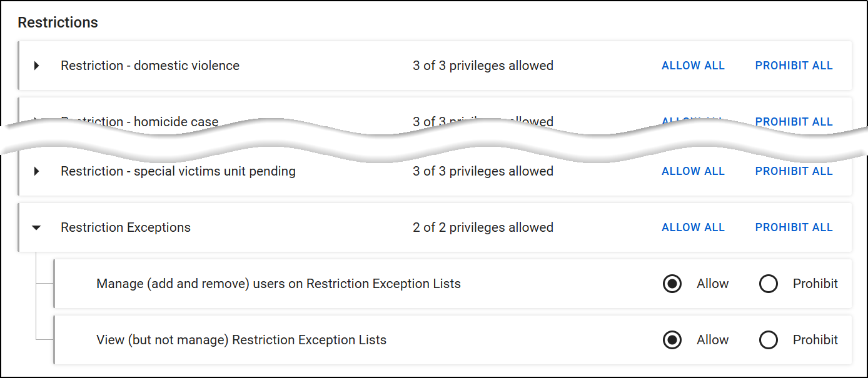Click the manage users on Restriction Exception Lists row
This screenshot has width=868, height=378.
click(278, 284)
